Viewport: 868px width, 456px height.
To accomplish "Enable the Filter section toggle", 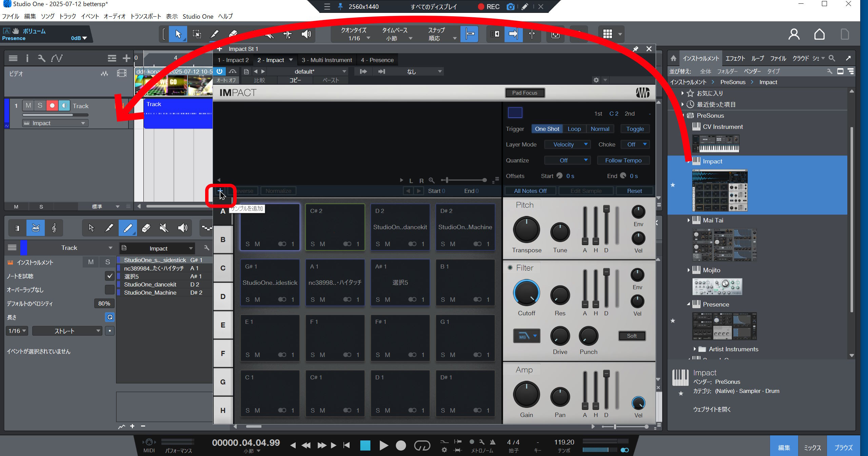I will (510, 268).
